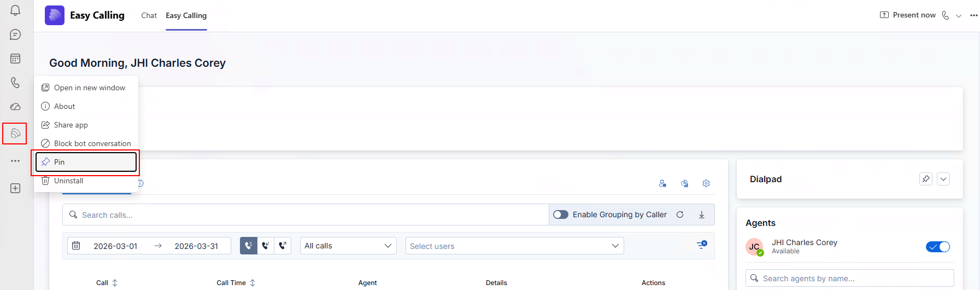Open the Calendar in the sidebar

[x=15, y=59]
